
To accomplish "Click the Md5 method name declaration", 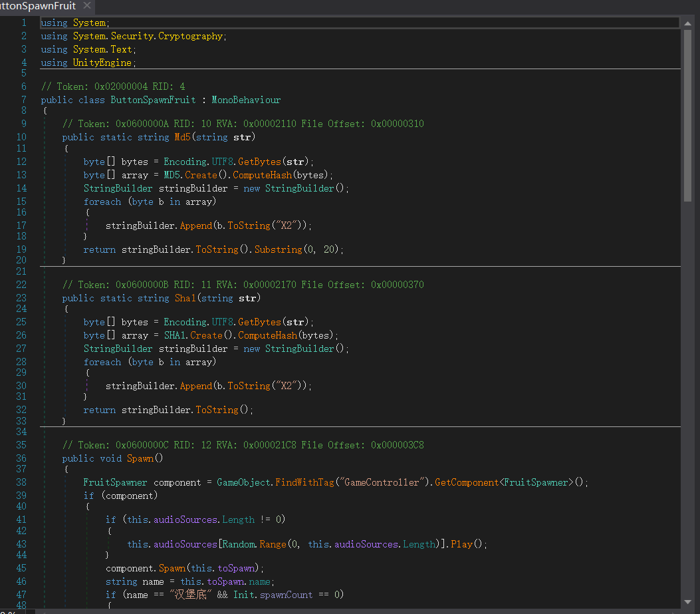I will tap(182, 137).
